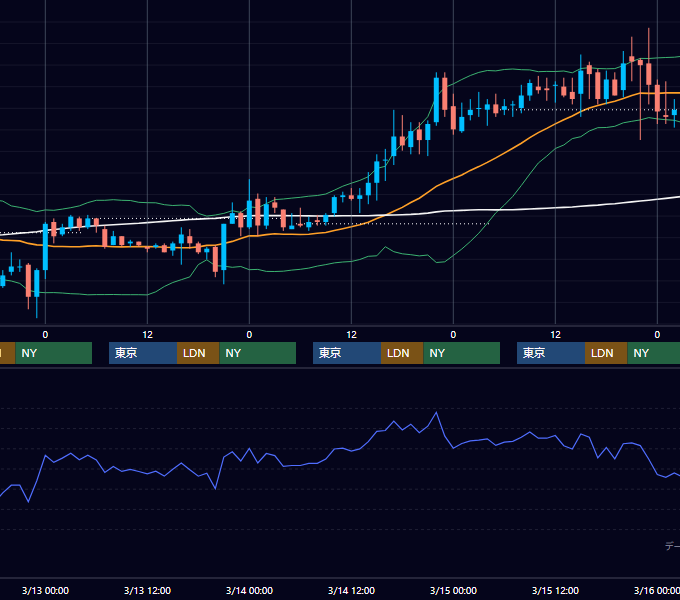Click the NY session block spanning 3/15 00:00

click(x=461, y=353)
